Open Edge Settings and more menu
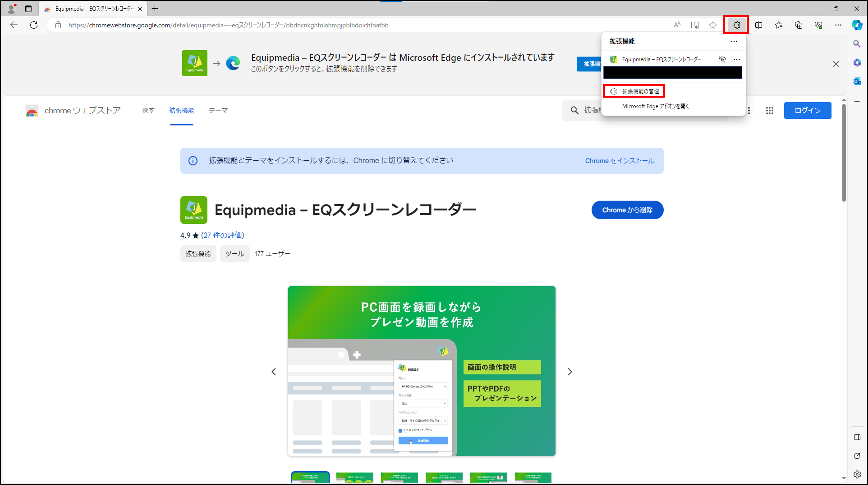Viewport: 868px width, 485px height. pyautogui.click(x=838, y=25)
